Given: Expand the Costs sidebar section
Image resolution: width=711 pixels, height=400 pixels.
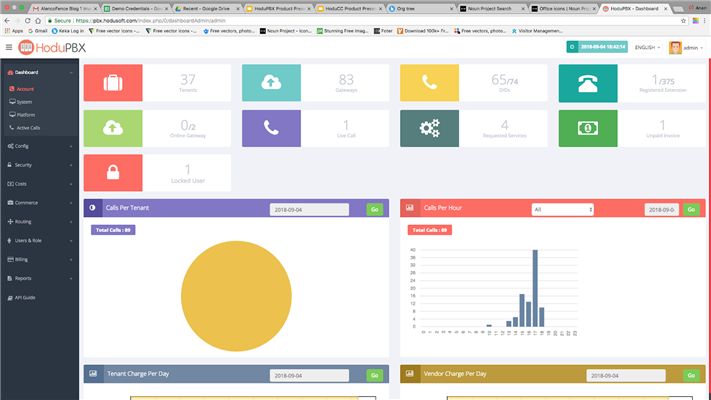Looking at the screenshot, I should (39, 184).
